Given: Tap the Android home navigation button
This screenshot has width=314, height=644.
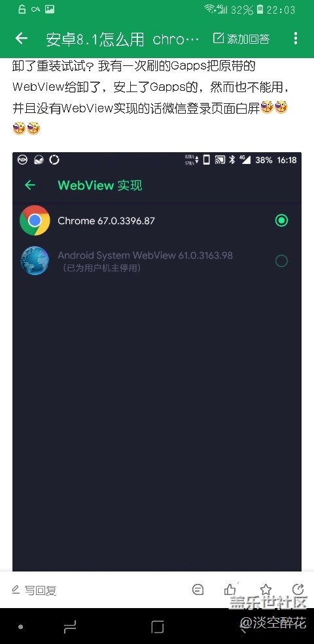Looking at the screenshot, I should pyautogui.click(x=157, y=627).
